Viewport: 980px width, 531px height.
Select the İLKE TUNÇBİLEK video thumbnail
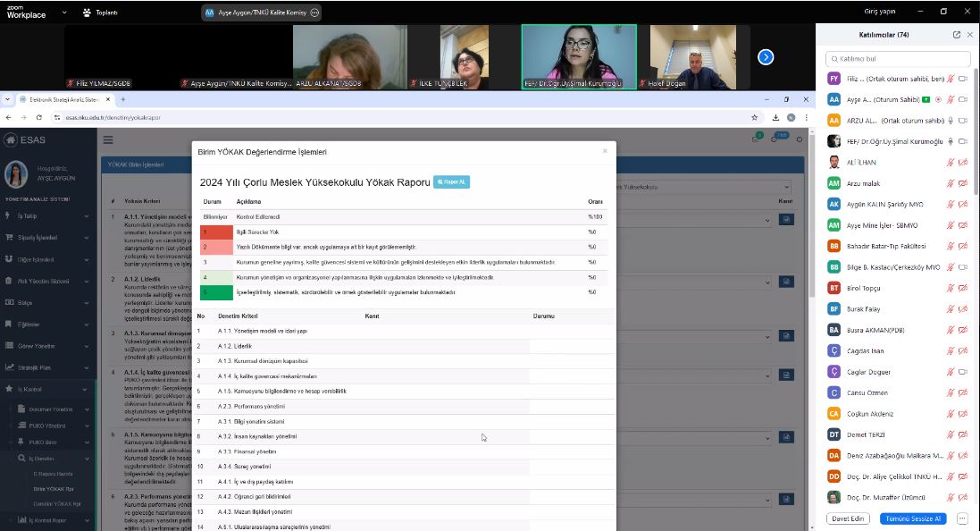[x=464, y=56]
